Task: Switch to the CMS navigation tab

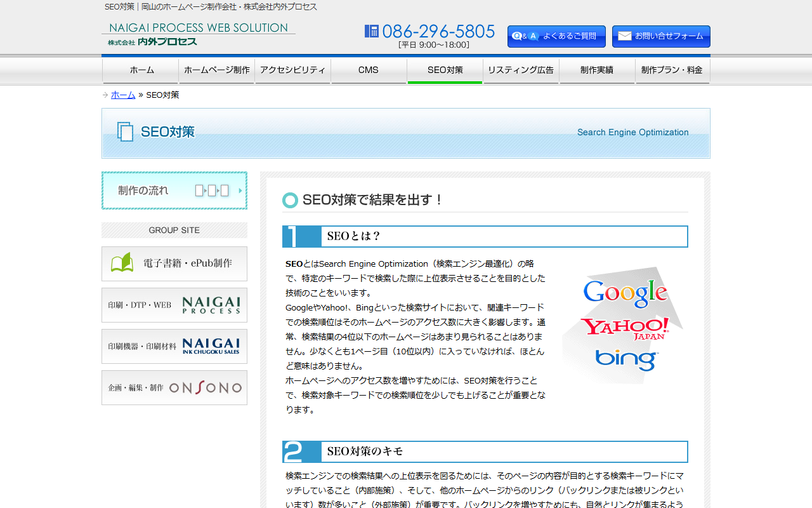Action: tap(369, 70)
